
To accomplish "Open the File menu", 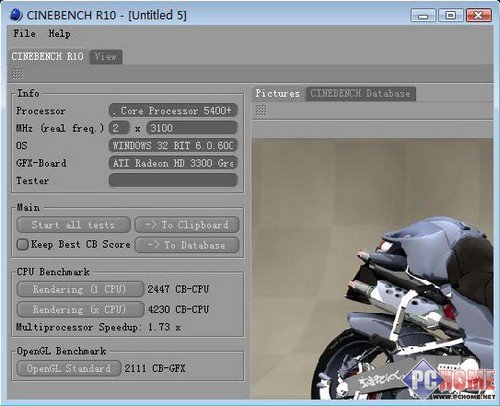I will 24,33.
